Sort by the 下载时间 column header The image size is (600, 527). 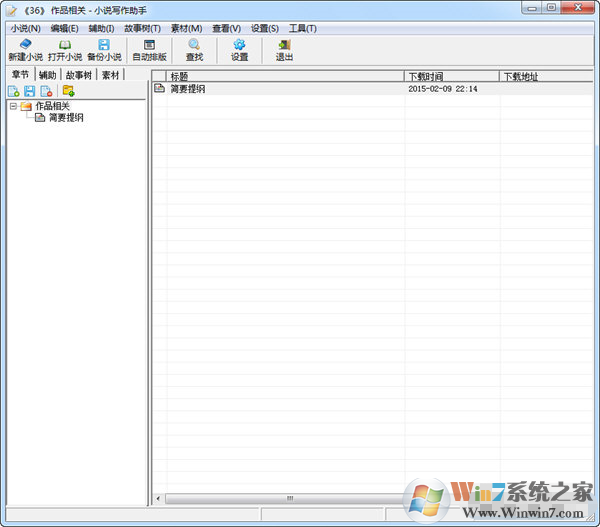tap(452, 76)
